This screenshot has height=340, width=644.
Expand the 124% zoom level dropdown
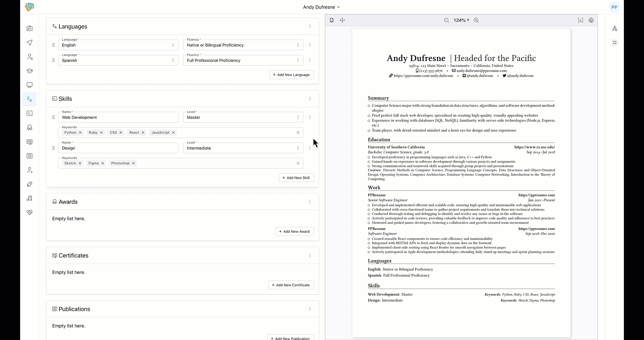click(x=461, y=20)
